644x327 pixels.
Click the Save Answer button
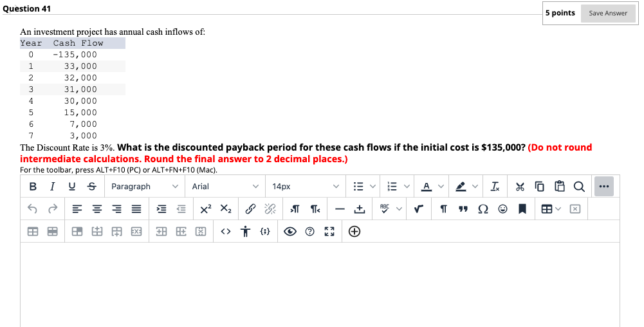608,13
